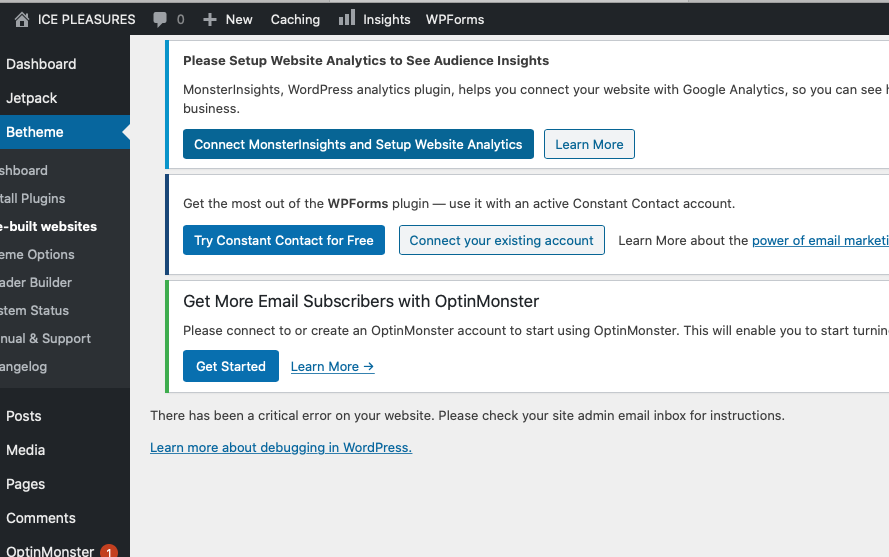The image size is (889, 557).
Task: Click Learn More button for MonsterInsights
Action: coord(589,144)
